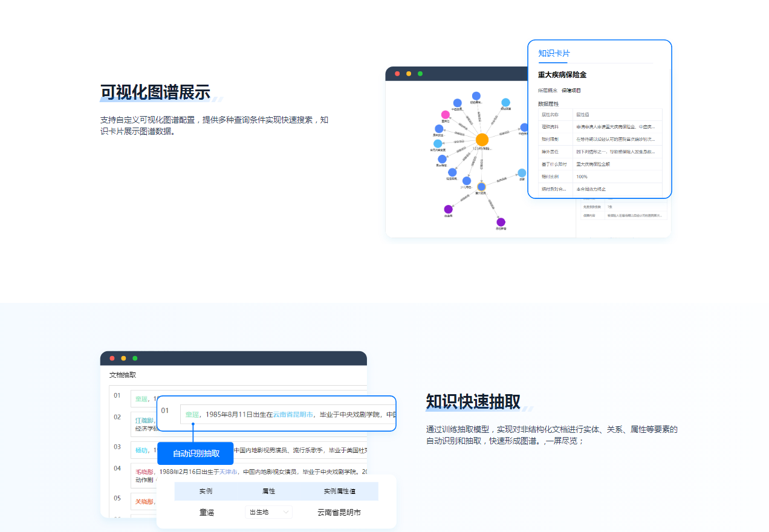Image resolution: width=769 pixels, height=532 pixels.
Task: Click the topmost blue node in the graph
Action: pos(476,96)
